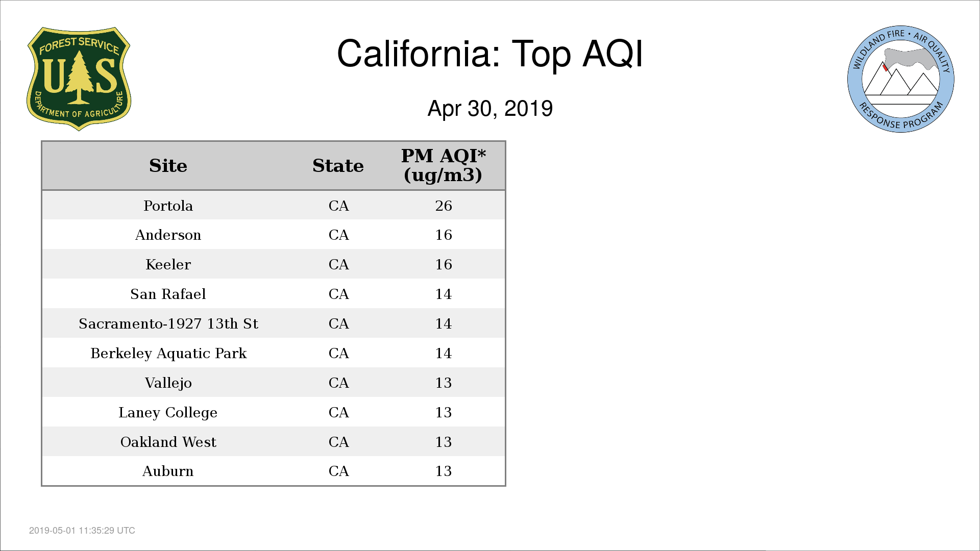Click the Wildland Fire Air Quality Response Program logo

[x=901, y=79]
